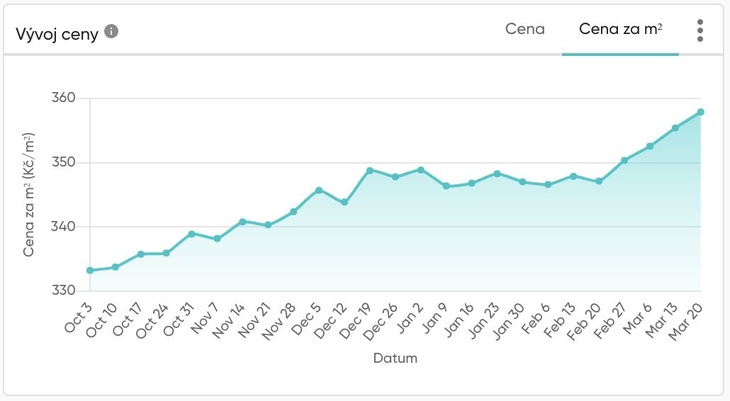Click the Mar 13 data point
730x401 pixels.
[x=675, y=128]
